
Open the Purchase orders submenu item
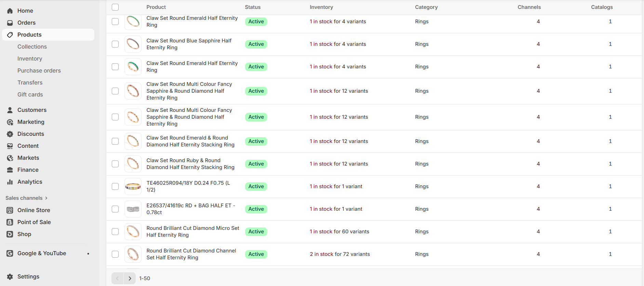[x=39, y=71]
